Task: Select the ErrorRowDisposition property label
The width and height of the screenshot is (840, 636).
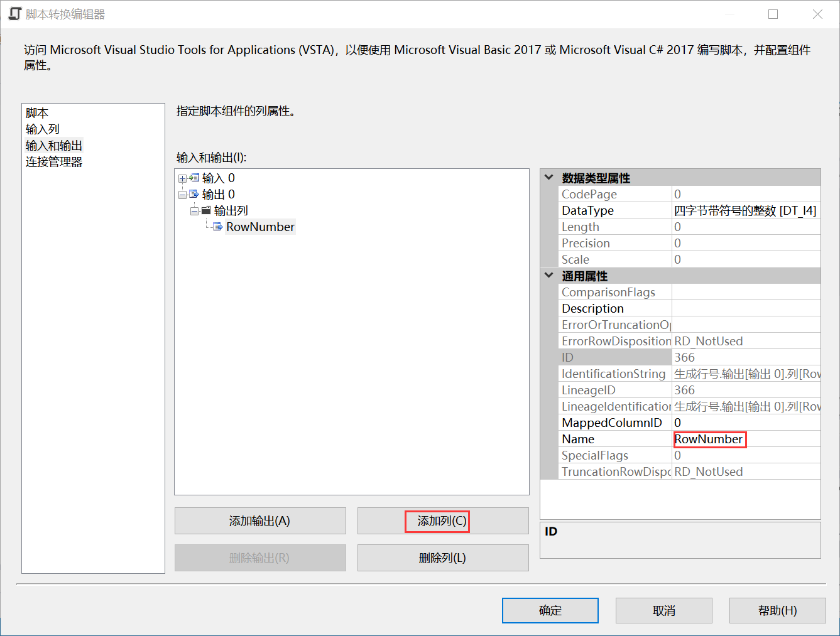Action: (x=615, y=341)
